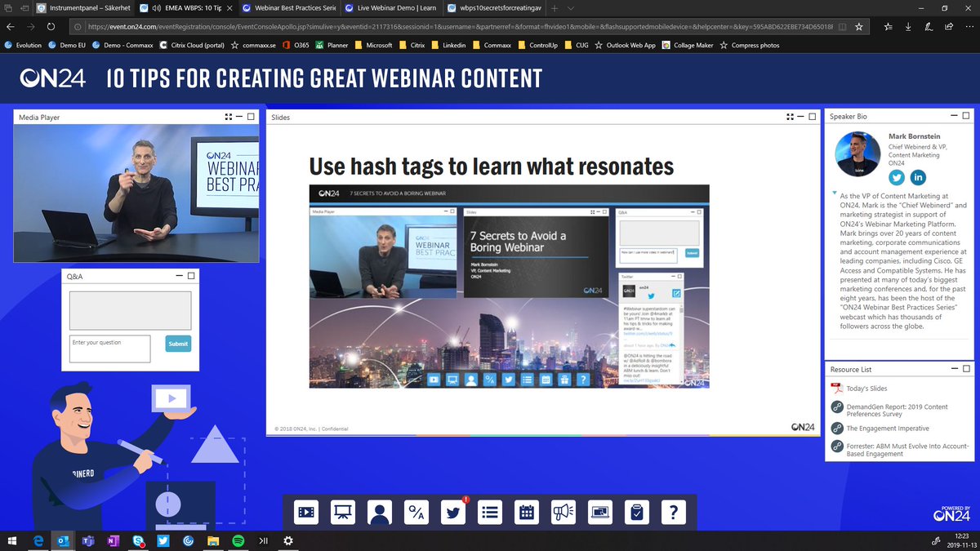Open the Twitter widget with red alert badge
Screen dimensions: 980x551
(x=453, y=513)
